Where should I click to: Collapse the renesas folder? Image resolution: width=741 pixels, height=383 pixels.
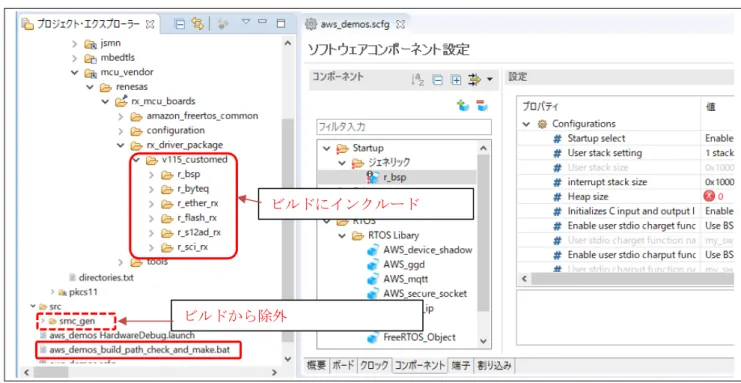pyautogui.click(x=89, y=87)
